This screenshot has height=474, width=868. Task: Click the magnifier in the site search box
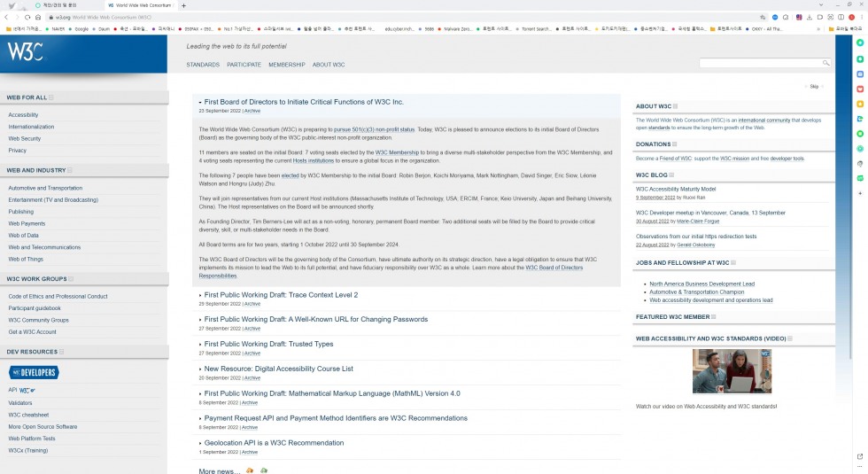pyautogui.click(x=825, y=63)
